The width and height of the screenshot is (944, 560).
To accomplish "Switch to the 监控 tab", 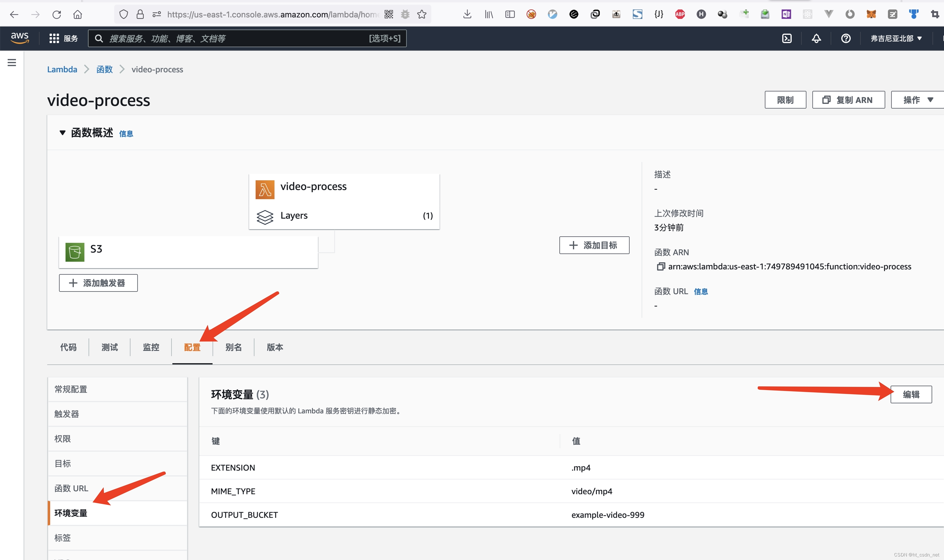I will [151, 347].
